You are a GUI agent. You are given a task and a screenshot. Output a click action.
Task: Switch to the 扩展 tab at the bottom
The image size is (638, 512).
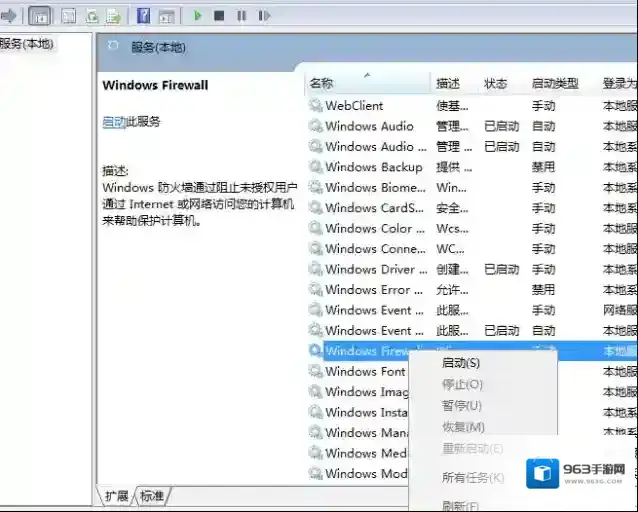pos(117,496)
